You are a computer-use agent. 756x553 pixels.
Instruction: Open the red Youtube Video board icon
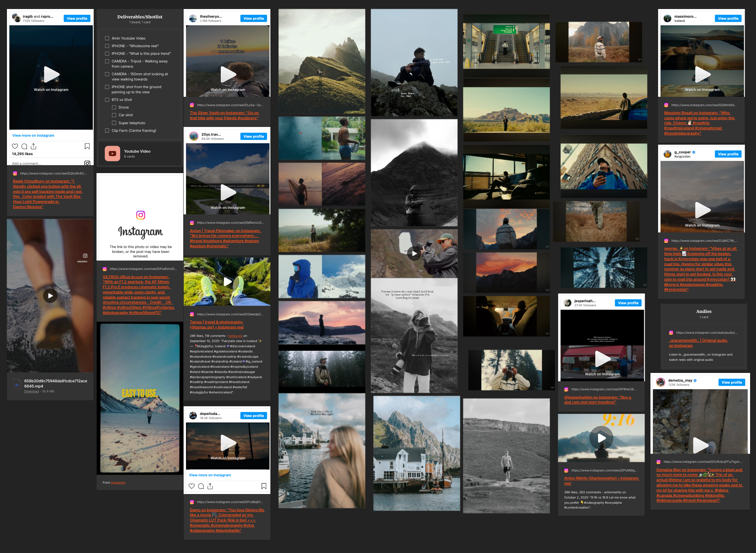pos(112,154)
